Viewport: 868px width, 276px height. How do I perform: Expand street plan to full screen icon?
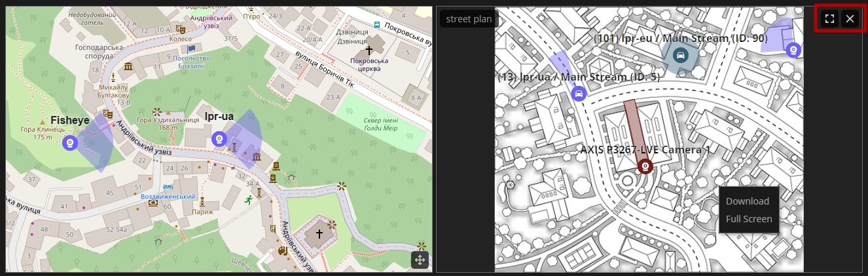click(829, 18)
